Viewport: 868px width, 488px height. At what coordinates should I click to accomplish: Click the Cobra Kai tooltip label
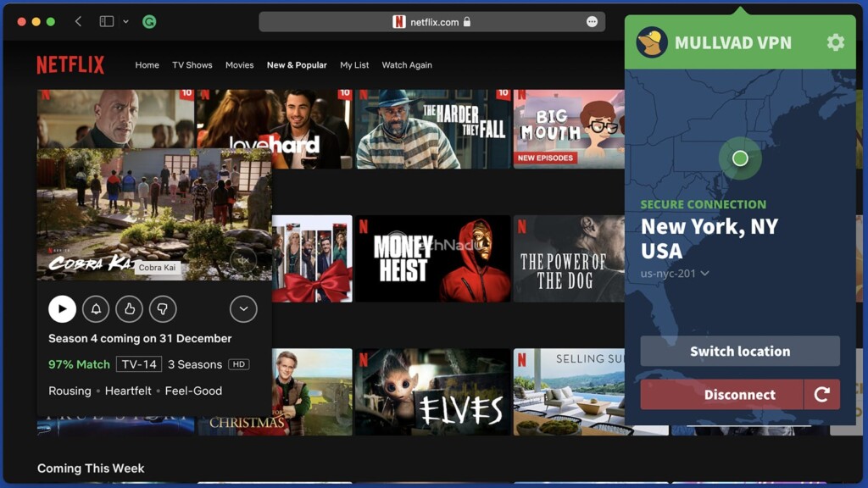(157, 267)
